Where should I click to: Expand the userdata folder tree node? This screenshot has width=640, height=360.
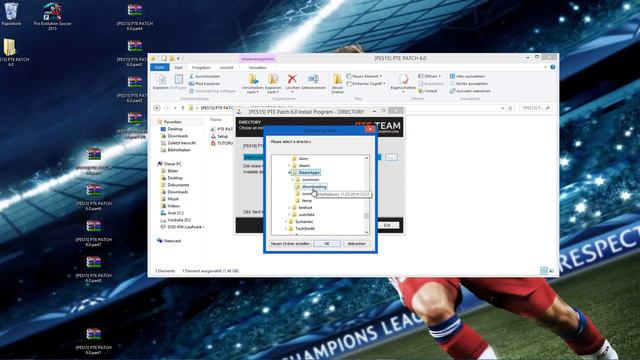point(289,215)
